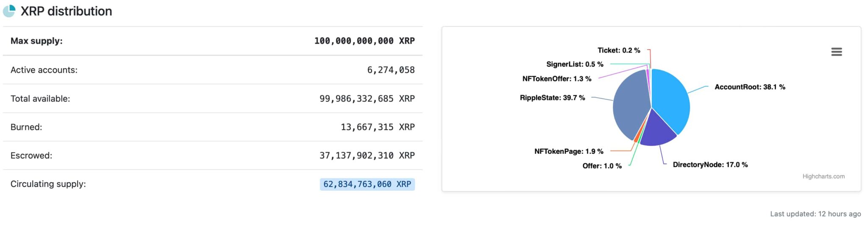868x228 pixels.
Task: Select the RippleState pie slice
Action: [629, 104]
